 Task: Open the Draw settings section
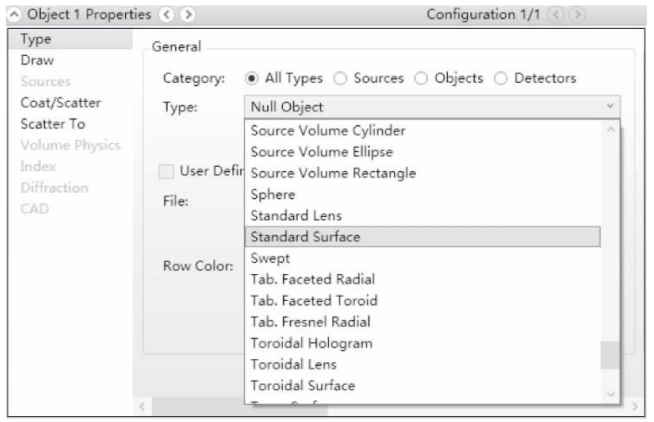[x=37, y=60]
